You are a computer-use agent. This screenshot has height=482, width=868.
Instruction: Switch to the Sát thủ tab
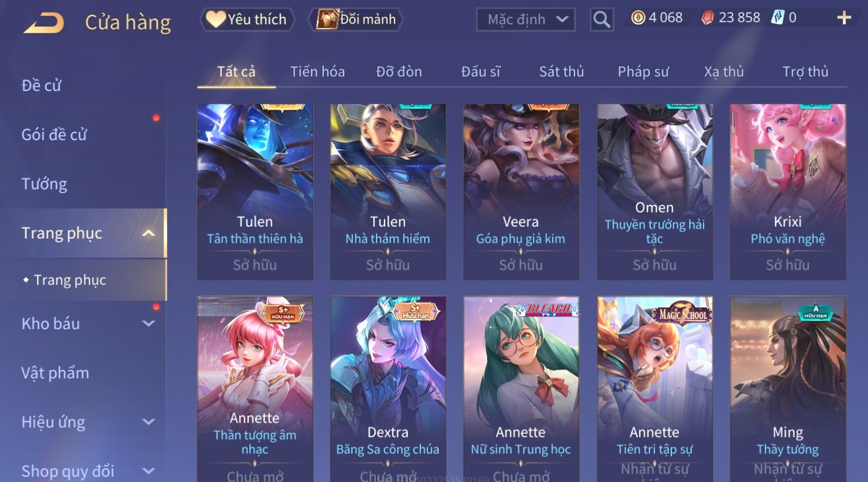tap(561, 71)
